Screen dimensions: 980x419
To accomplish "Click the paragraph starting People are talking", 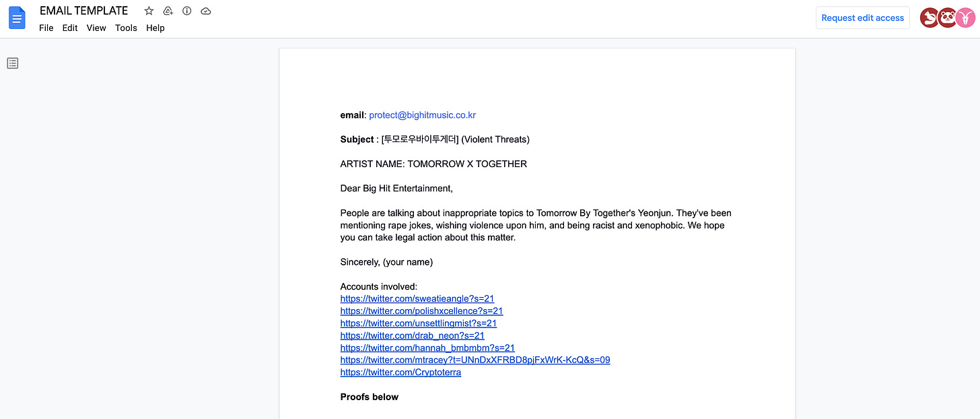I will pyautogui.click(x=536, y=225).
